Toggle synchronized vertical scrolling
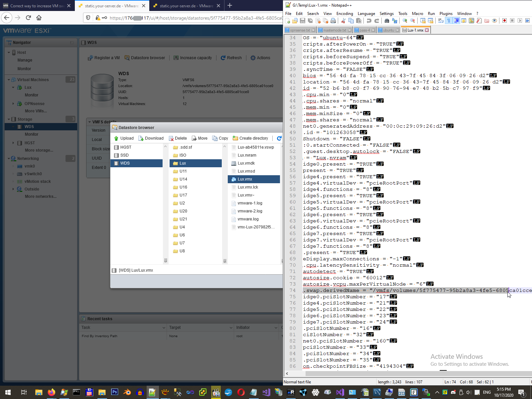532x399 pixels. 423,21
